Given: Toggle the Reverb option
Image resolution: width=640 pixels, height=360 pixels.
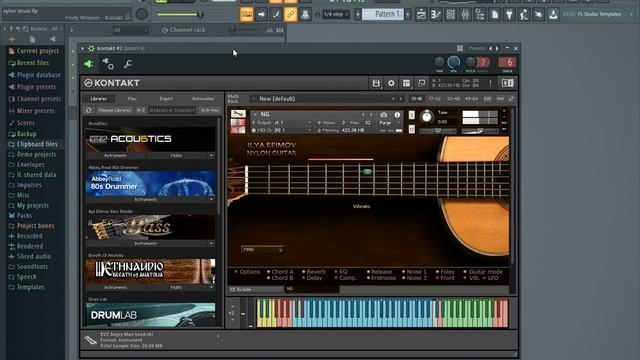Looking at the screenshot, I should click(313, 271).
